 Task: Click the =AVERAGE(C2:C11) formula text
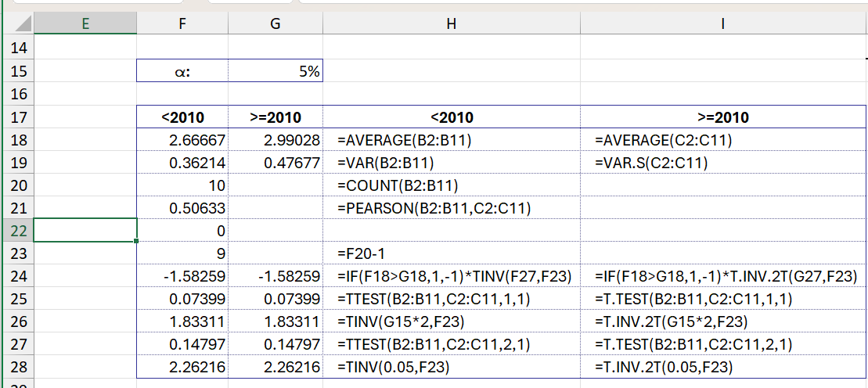click(x=663, y=141)
